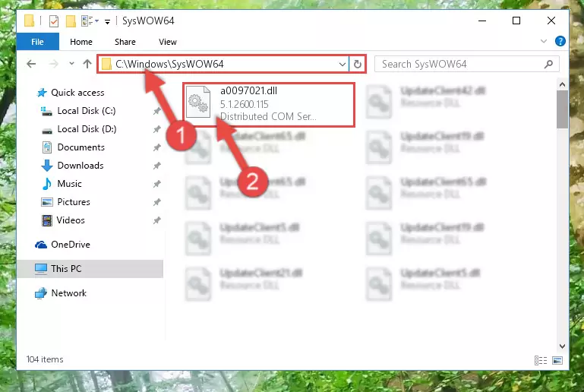
Task: Switch to the Share ribbon tab
Action: (125, 42)
